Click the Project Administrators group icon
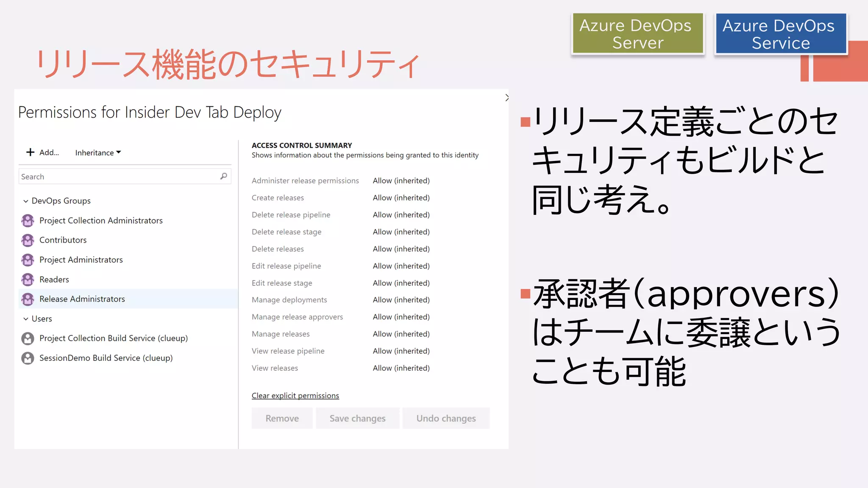Image resolution: width=868 pixels, height=488 pixels. (28, 260)
